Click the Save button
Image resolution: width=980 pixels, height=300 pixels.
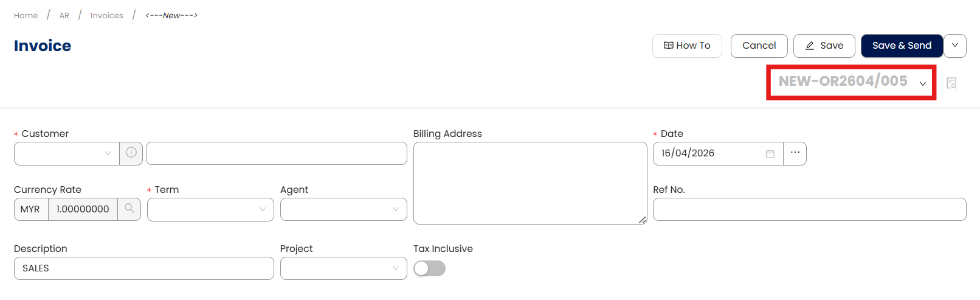coord(824,46)
